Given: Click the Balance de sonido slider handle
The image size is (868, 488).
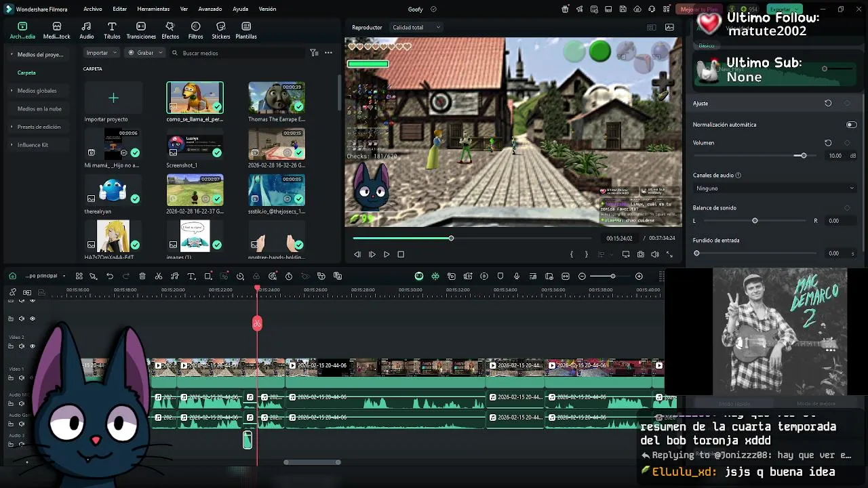Looking at the screenshot, I should click(755, 221).
